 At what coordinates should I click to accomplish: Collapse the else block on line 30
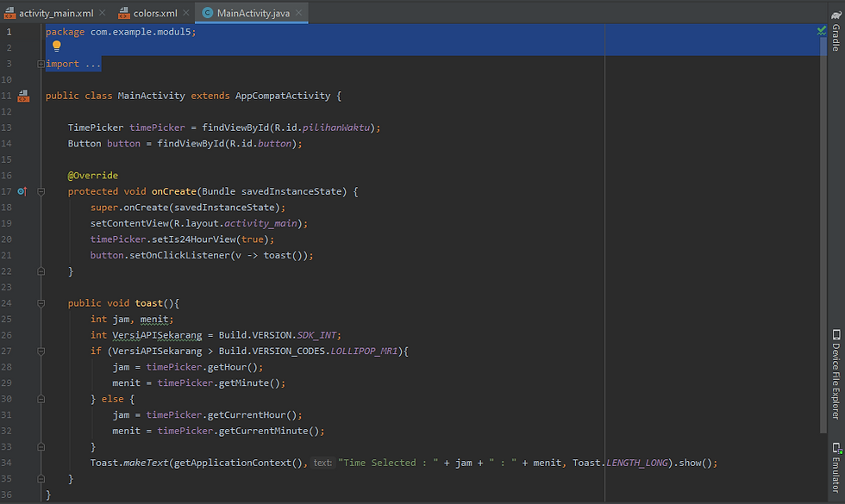coord(41,399)
